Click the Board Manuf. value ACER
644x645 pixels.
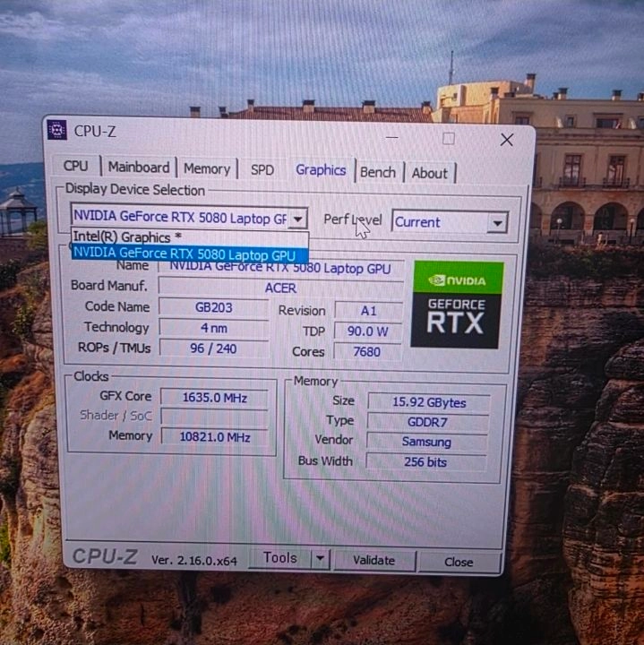[x=280, y=288]
